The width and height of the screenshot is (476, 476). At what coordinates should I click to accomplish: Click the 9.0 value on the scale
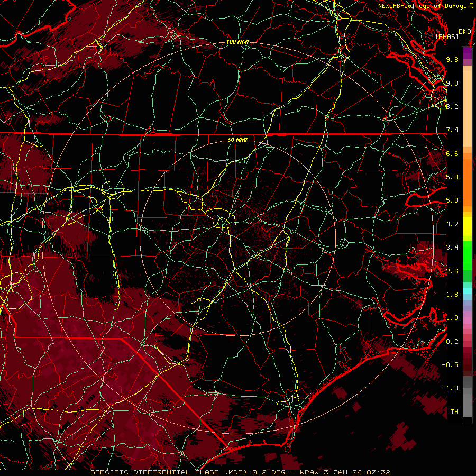(x=452, y=83)
